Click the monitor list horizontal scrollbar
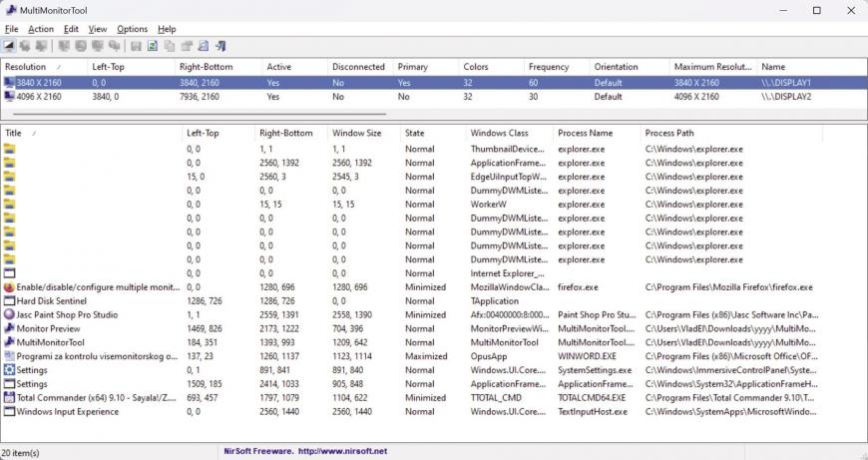This screenshot has width=868, height=460. click(x=200, y=114)
